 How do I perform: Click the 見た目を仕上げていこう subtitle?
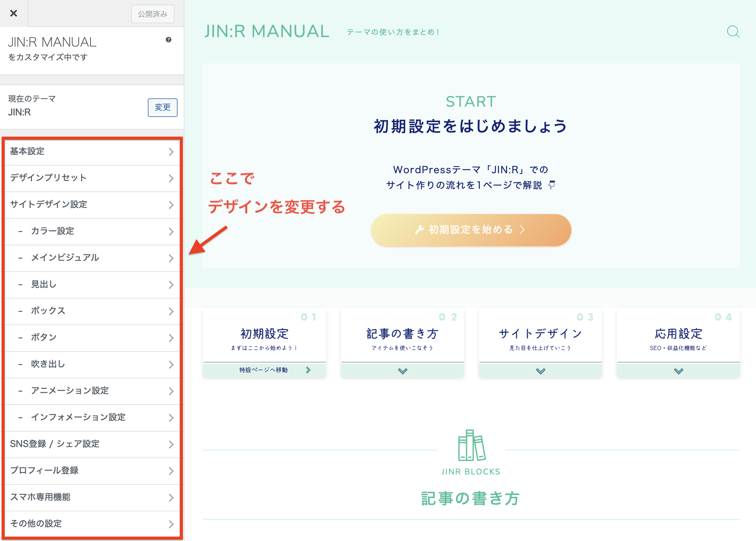pos(540,348)
